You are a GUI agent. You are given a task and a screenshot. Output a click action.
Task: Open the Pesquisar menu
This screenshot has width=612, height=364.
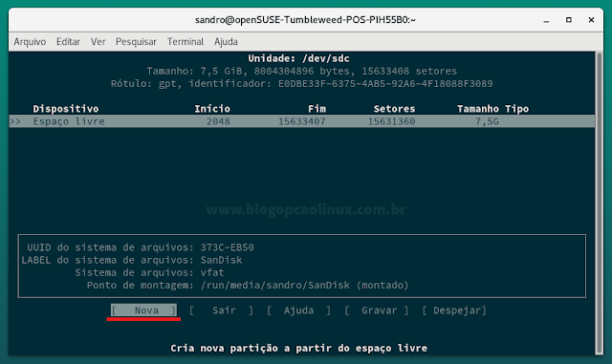coord(136,42)
